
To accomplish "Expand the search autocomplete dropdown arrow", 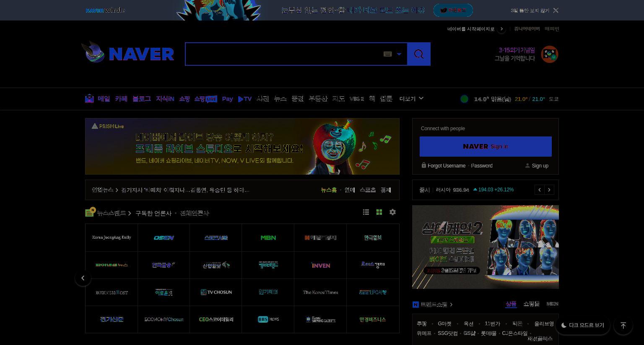I will [399, 54].
